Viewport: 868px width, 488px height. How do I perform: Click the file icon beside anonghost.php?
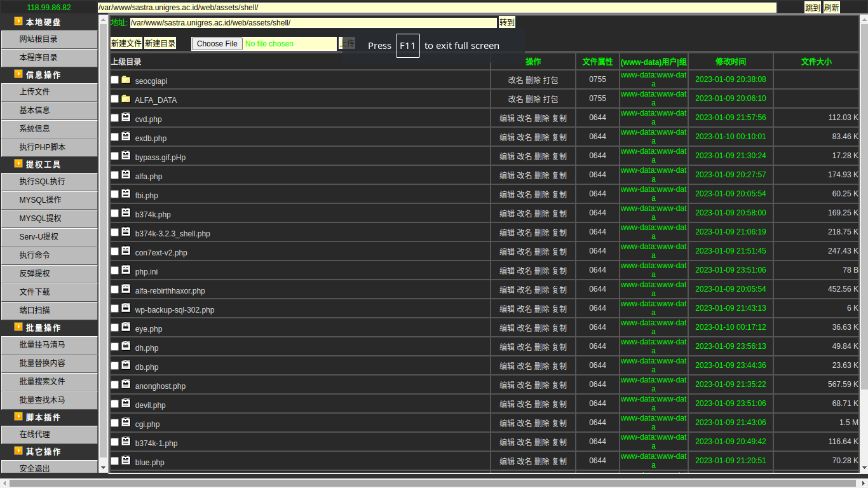click(x=126, y=384)
